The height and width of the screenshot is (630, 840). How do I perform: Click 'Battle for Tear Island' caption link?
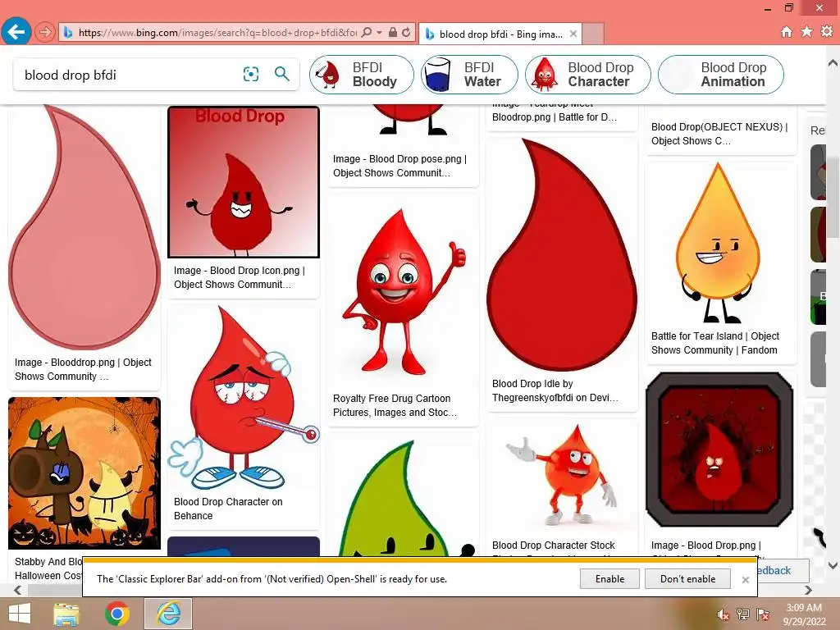[715, 343]
